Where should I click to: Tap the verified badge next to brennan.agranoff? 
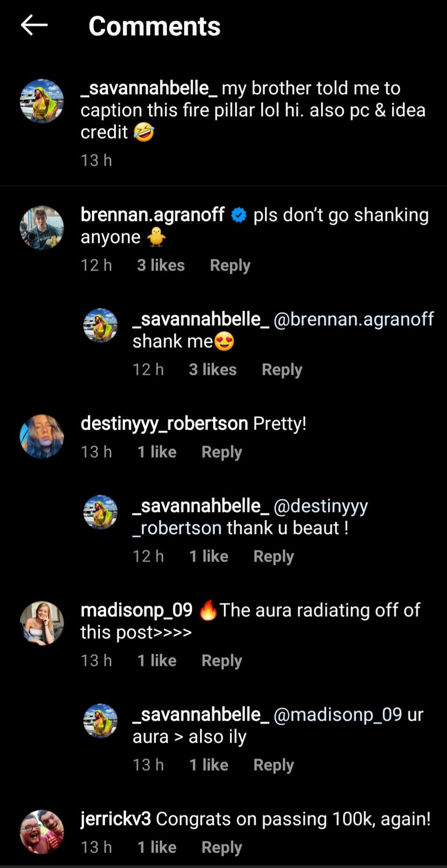pyautogui.click(x=239, y=215)
